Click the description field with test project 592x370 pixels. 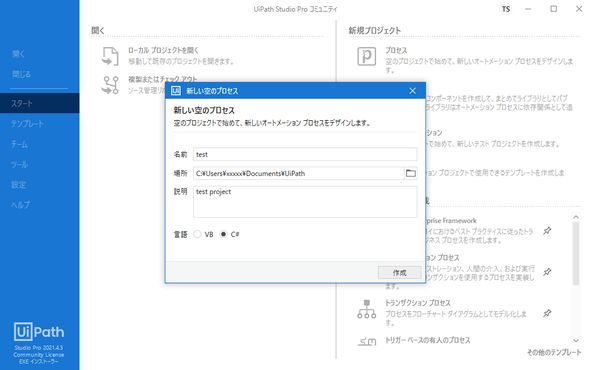coord(305,202)
